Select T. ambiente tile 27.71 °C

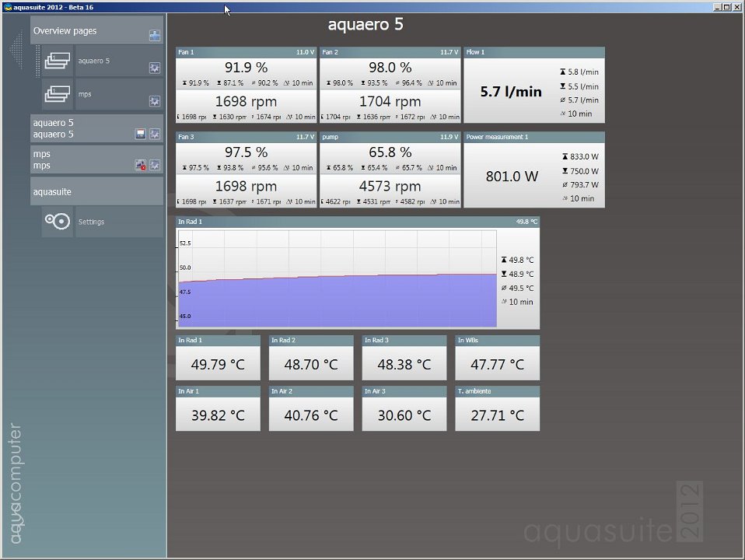(x=498, y=409)
